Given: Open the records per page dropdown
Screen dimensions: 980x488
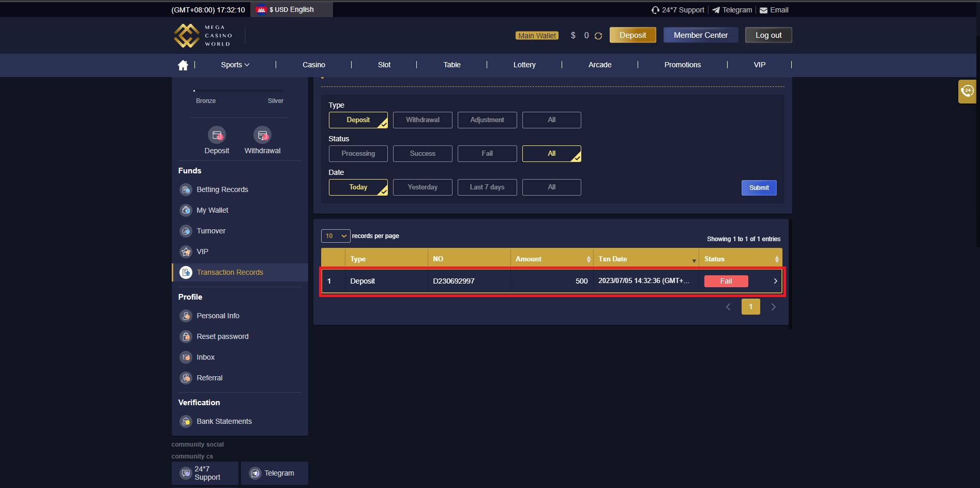Looking at the screenshot, I should (x=336, y=236).
